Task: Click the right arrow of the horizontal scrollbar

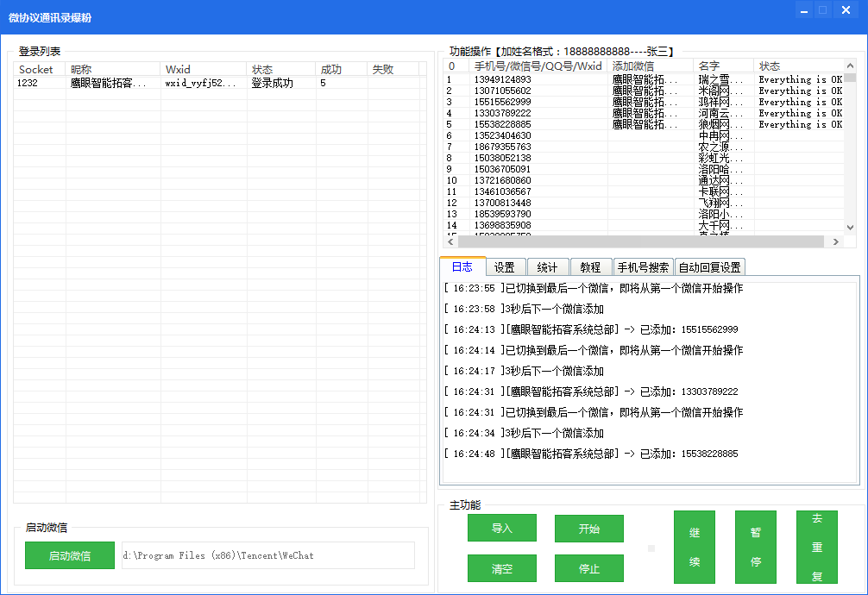Action: pos(836,241)
